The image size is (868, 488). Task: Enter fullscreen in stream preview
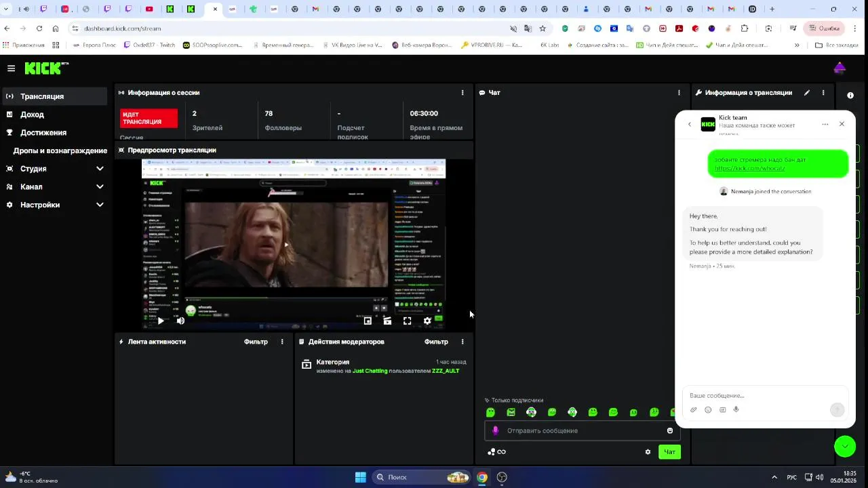point(407,321)
